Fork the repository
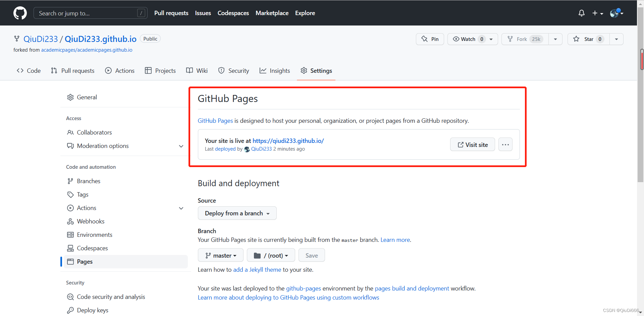Viewport: 644px width, 316px height. [525, 39]
